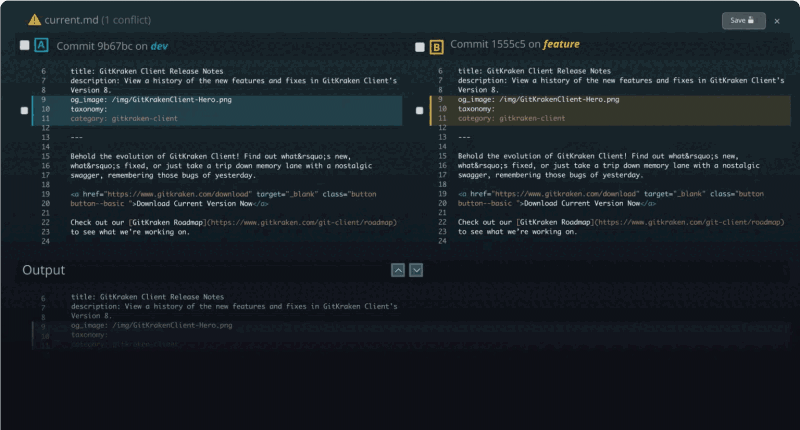
Task: Select the dev side conflict hunk checkbox
Action: pos(24,110)
